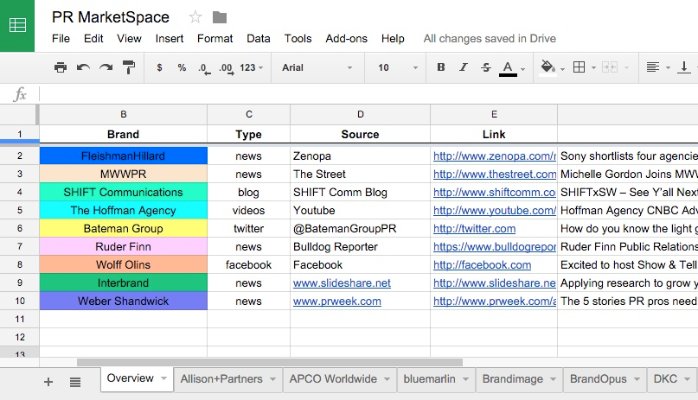Open horizontal align options
The width and height of the screenshot is (698, 400).
click(653, 67)
